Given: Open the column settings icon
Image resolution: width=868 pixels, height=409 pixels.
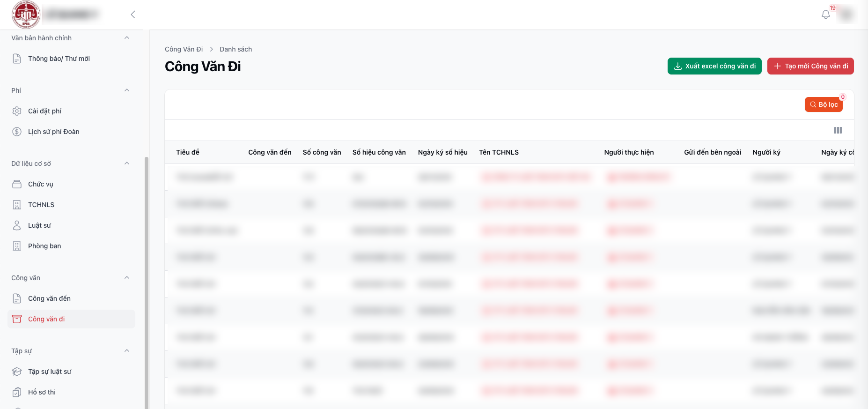Looking at the screenshot, I should (x=838, y=130).
